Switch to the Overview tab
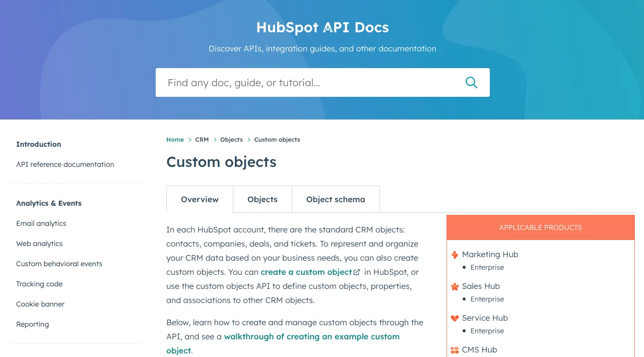644x357 pixels. (200, 199)
